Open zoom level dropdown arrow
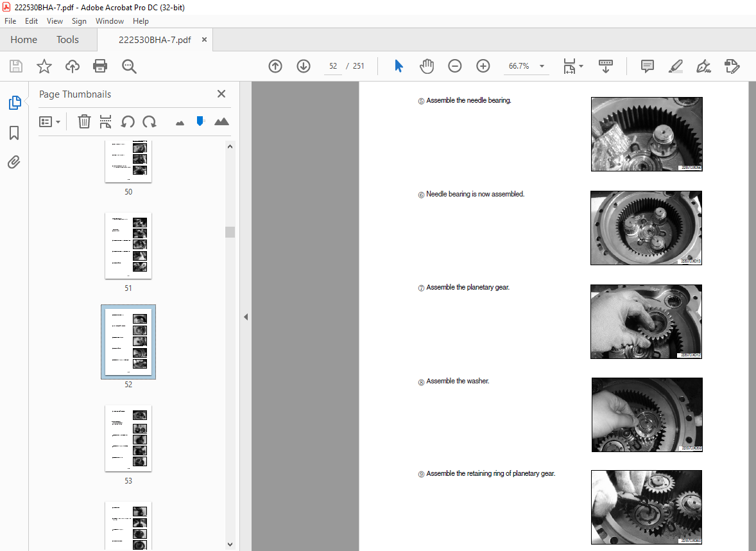 (x=542, y=66)
